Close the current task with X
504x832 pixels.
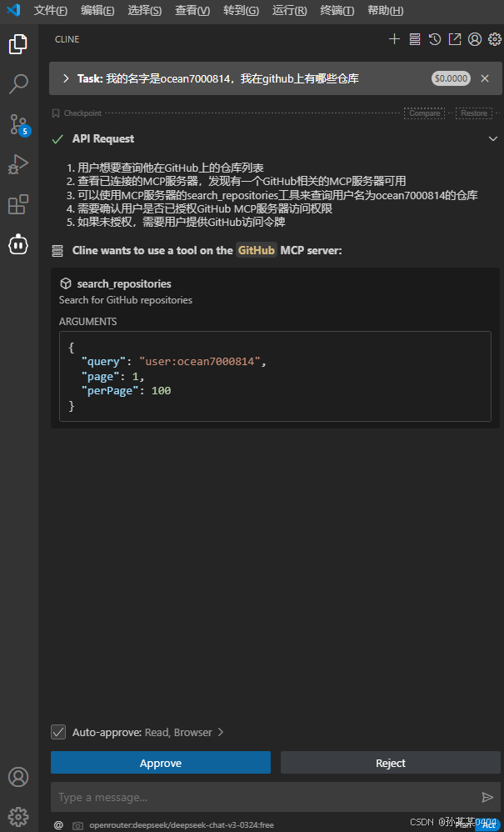click(x=484, y=78)
